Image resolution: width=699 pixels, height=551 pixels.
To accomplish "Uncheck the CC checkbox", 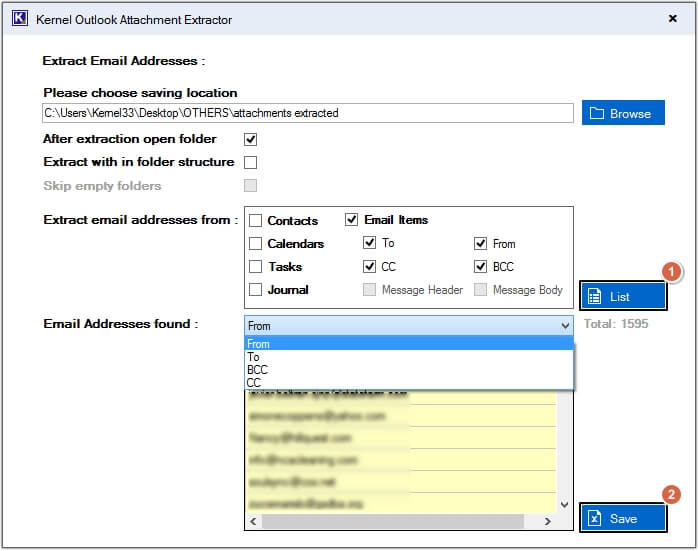I will pyautogui.click(x=369, y=267).
